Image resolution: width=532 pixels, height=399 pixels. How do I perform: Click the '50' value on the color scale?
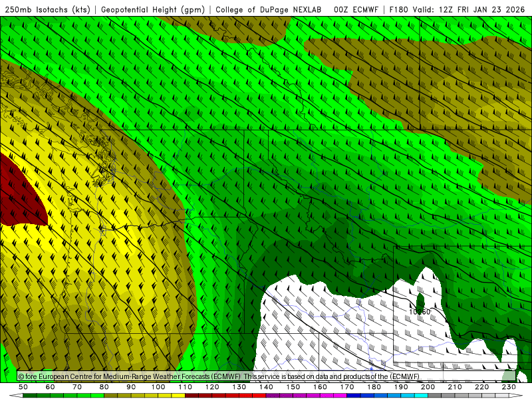click(23, 387)
